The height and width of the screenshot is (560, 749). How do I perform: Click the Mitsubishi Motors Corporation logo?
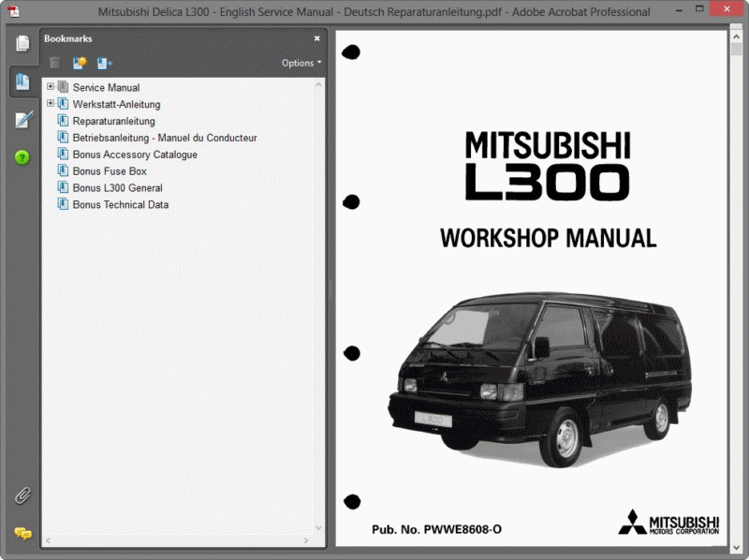click(x=668, y=523)
